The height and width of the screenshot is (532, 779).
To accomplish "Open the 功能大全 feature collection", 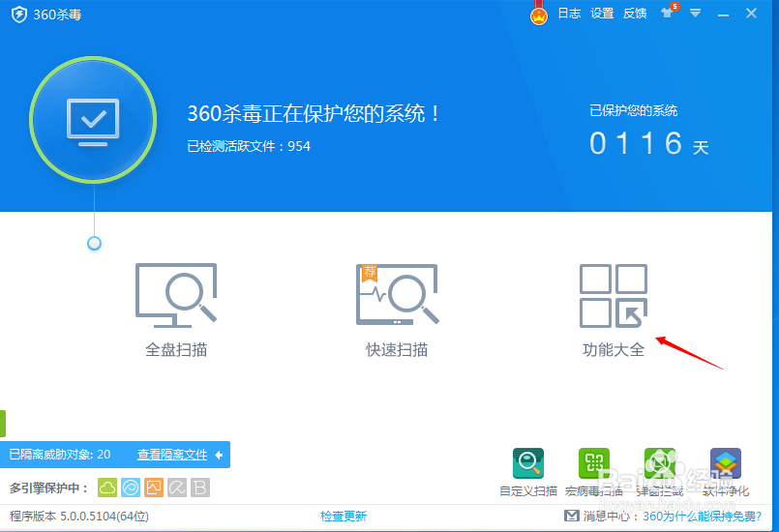I will coord(614,310).
